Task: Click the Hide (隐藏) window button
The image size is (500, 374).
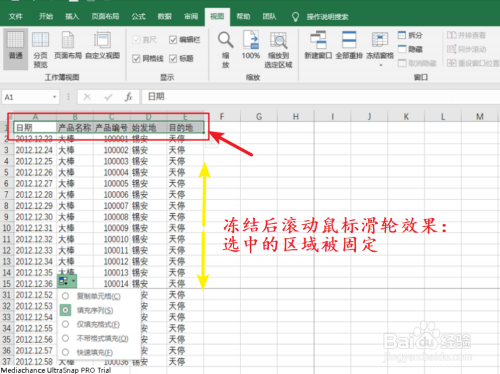Action: tap(410, 49)
